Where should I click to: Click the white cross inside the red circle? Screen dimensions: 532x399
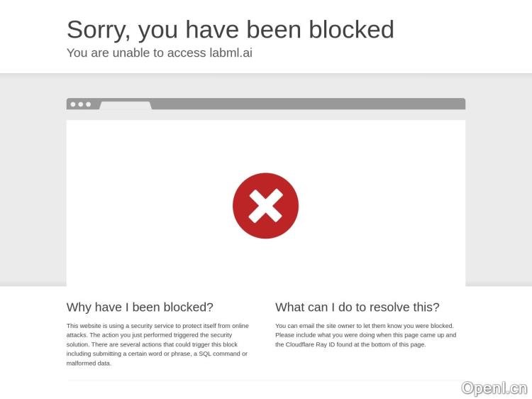click(266, 206)
